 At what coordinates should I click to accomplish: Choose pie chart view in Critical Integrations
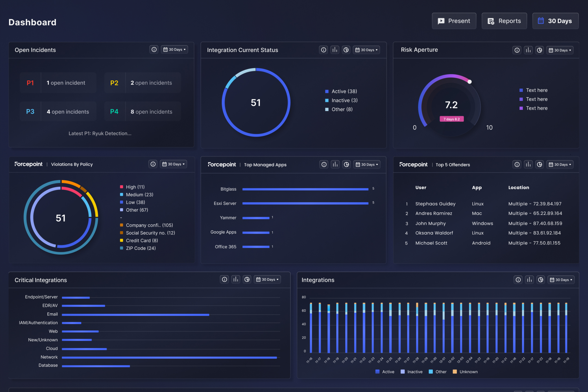[x=247, y=280]
